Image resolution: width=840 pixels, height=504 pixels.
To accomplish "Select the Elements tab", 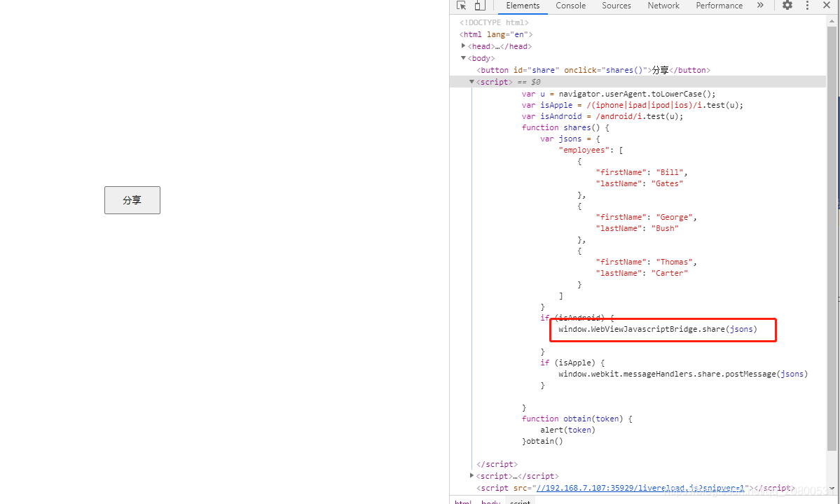I will 523,6.
